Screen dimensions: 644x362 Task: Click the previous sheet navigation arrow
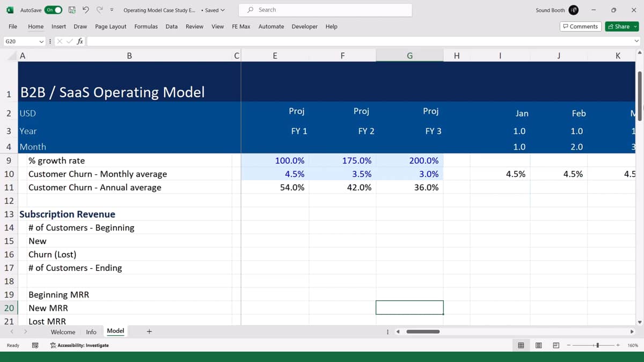click(11, 331)
